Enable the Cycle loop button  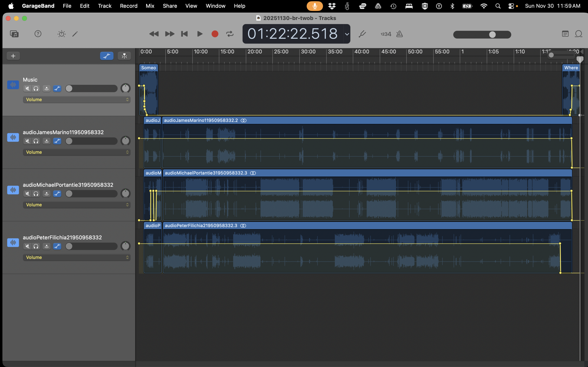click(230, 34)
